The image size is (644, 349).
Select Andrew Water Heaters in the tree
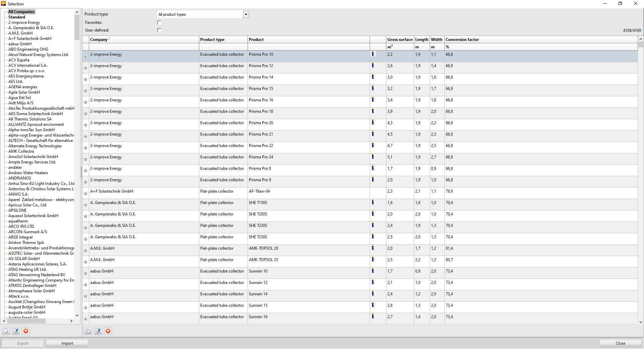click(x=28, y=173)
